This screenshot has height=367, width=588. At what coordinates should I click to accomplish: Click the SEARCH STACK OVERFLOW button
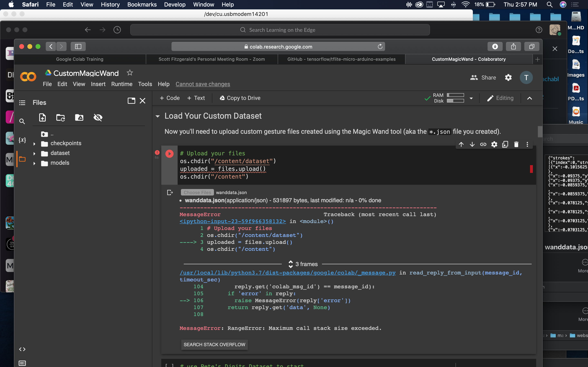tap(214, 345)
